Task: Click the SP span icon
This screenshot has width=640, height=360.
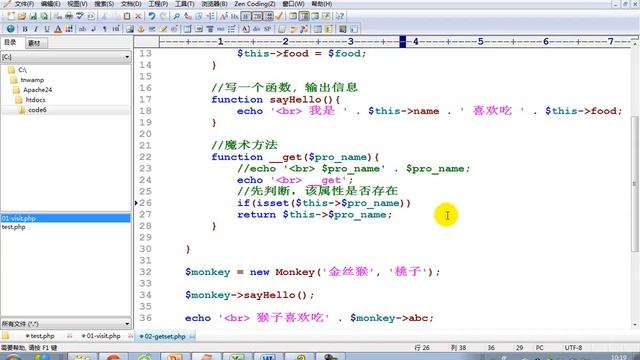Action: point(267,29)
